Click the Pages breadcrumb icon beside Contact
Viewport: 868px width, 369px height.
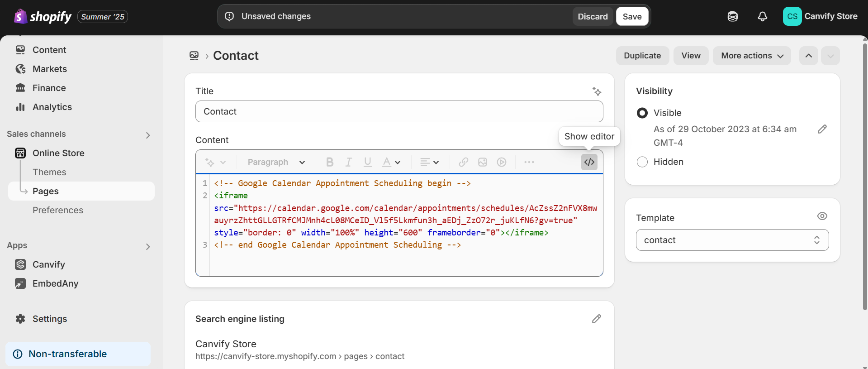coord(194,56)
